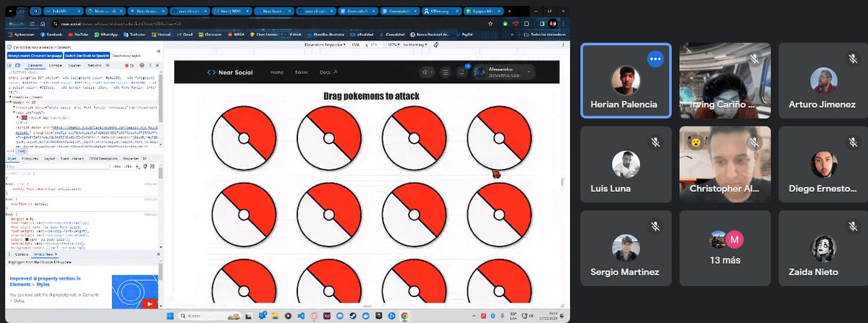The width and height of the screenshot is (868, 323).
Task: Open the No throttling dropdown
Action: pos(414,45)
